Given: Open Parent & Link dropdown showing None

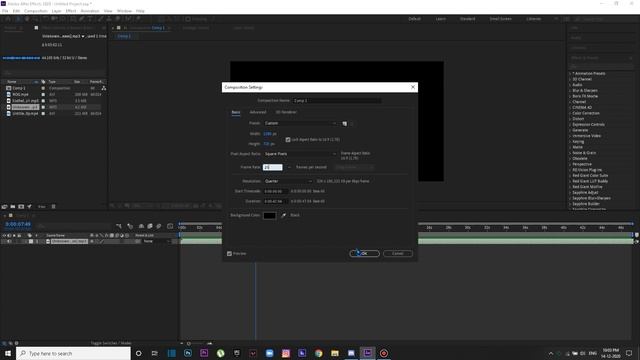Looking at the screenshot, I should tap(157, 241).
